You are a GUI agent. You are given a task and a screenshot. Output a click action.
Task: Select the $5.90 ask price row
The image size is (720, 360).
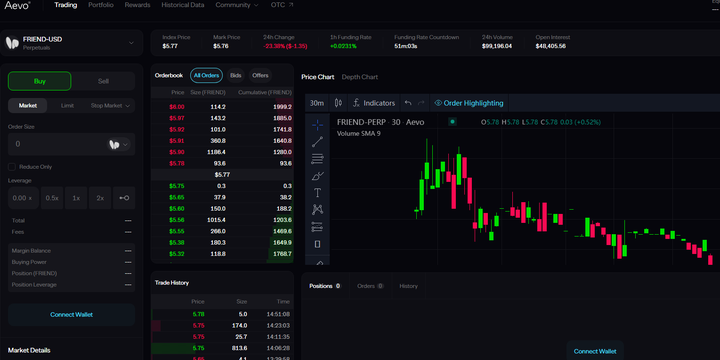pyautogui.click(x=222, y=152)
